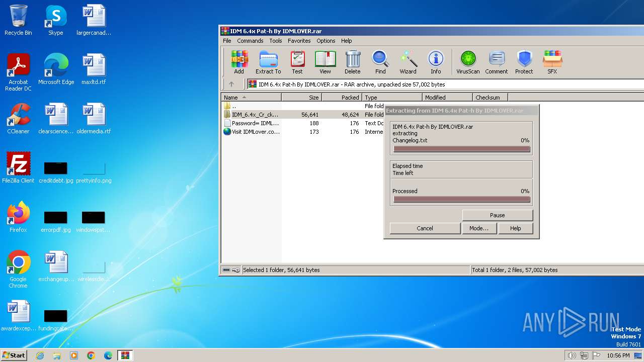Cancel the extraction dialog
The image size is (644, 362).
coord(425,228)
